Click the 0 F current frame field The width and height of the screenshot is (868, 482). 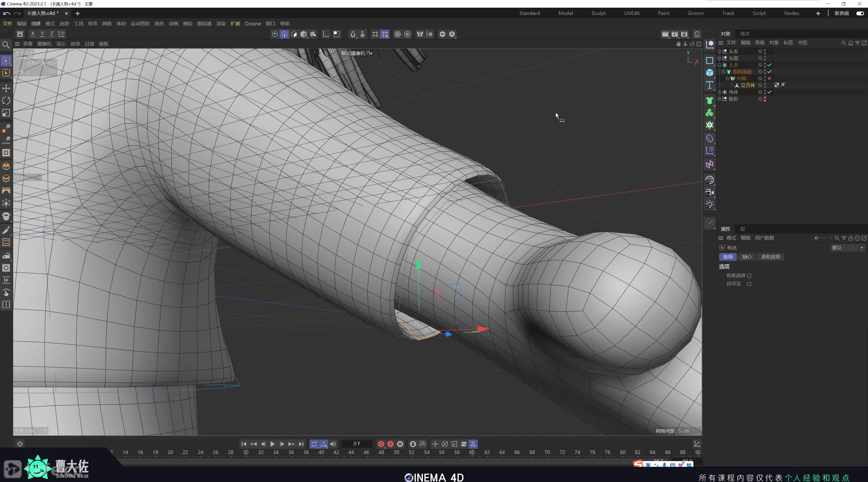click(357, 444)
